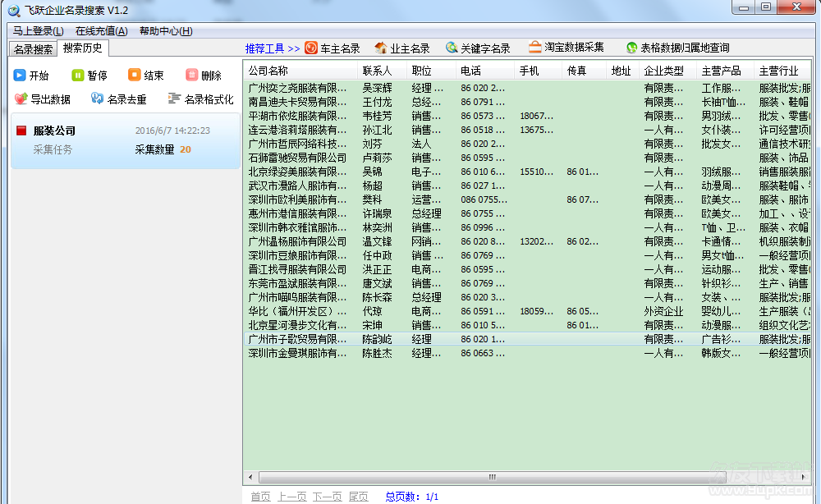
Task: Sort by 公司名称 column header
Action: pyautogui.click(x=300, y=71)
